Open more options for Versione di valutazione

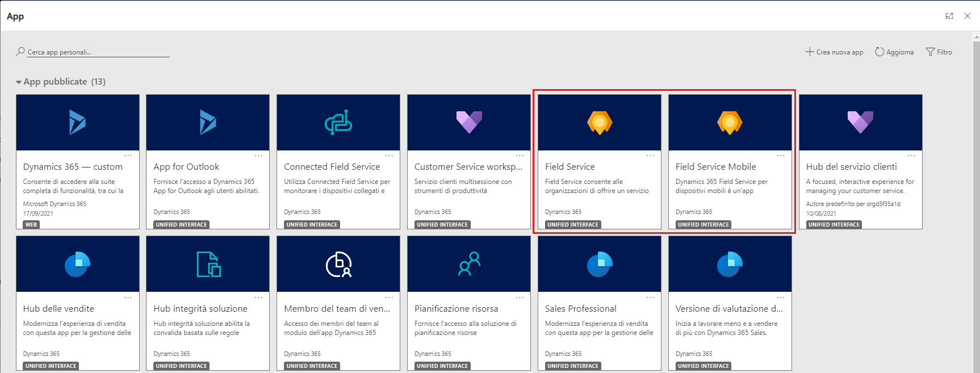pos(781,297)
